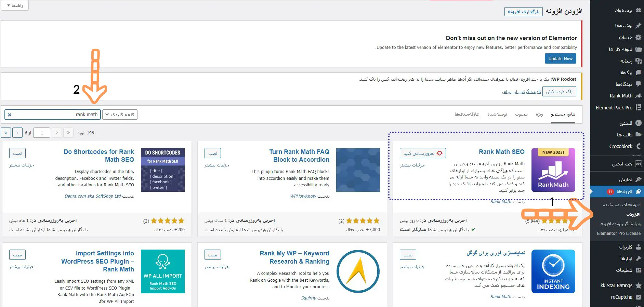Click the دیدگاه‌ها comments icon

[x=638, y=84]
